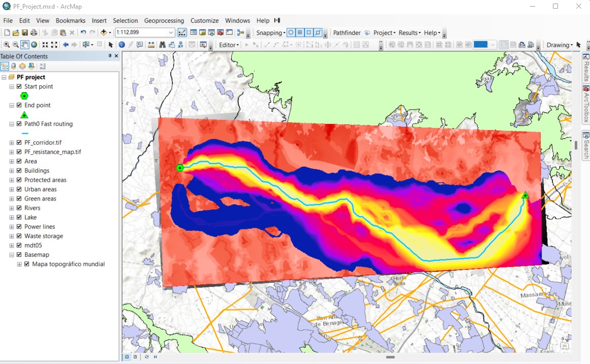
Task: Switch Table Of Contents to List By Source
Action: (x=14, y=66)
